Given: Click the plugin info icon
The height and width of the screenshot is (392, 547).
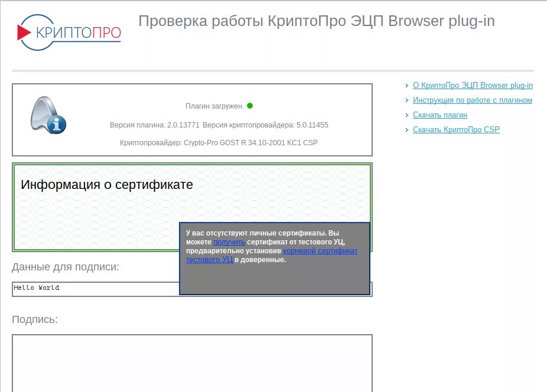Looking at the screenshot, I should tap(48, 115).
